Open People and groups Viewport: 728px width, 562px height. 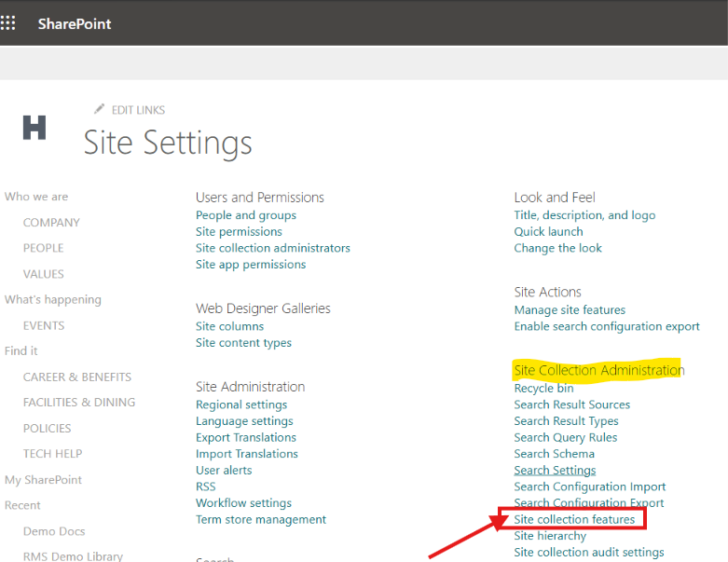tap(245, 215)
